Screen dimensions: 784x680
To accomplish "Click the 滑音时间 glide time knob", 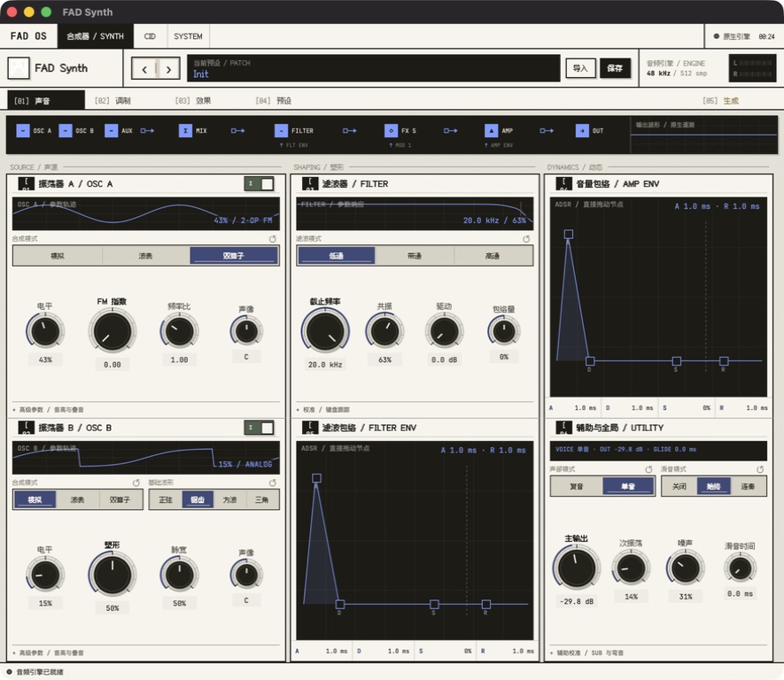I will 740,568.
